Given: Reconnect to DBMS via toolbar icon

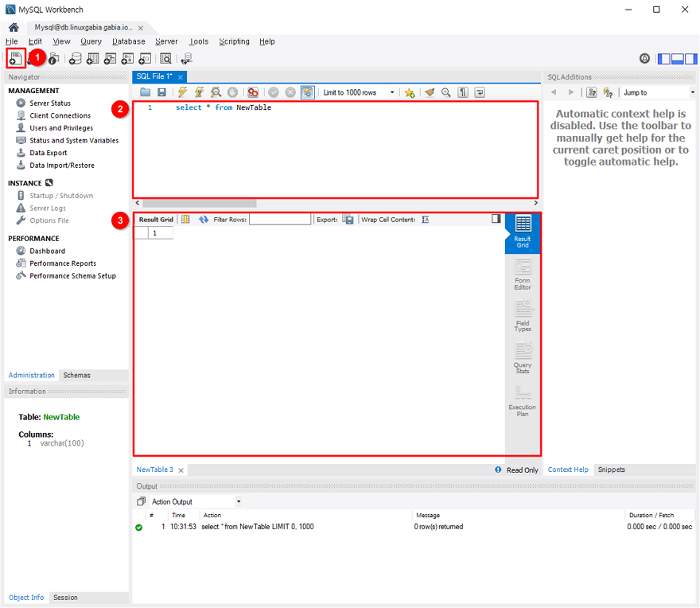Looking at the screenshot, I should (187, 59).
